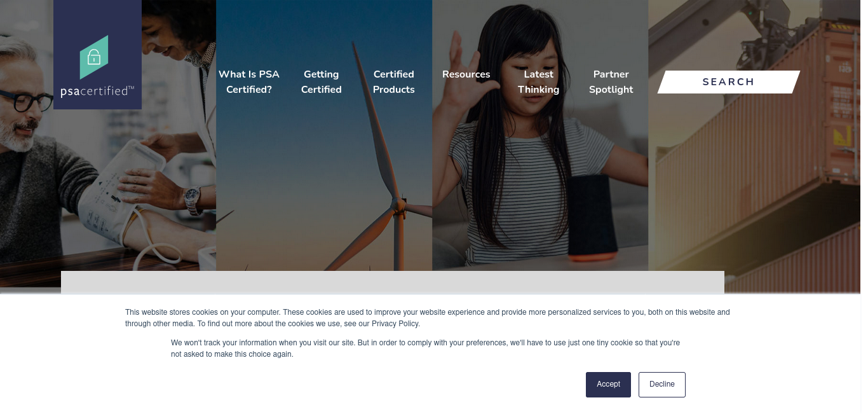Click the green padlock logo icon
The height and width of the screenshot is (414, 868).
94,57
